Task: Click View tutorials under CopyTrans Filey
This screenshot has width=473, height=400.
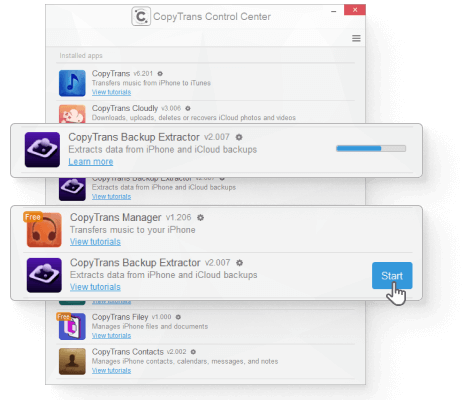Action: coord(111,336)
